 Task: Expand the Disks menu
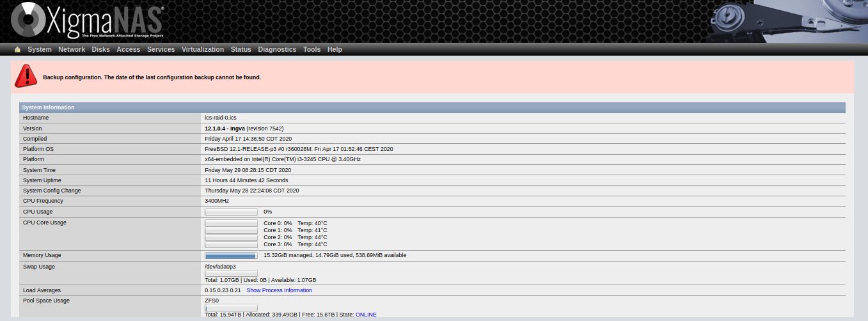[x=100, y=50]
